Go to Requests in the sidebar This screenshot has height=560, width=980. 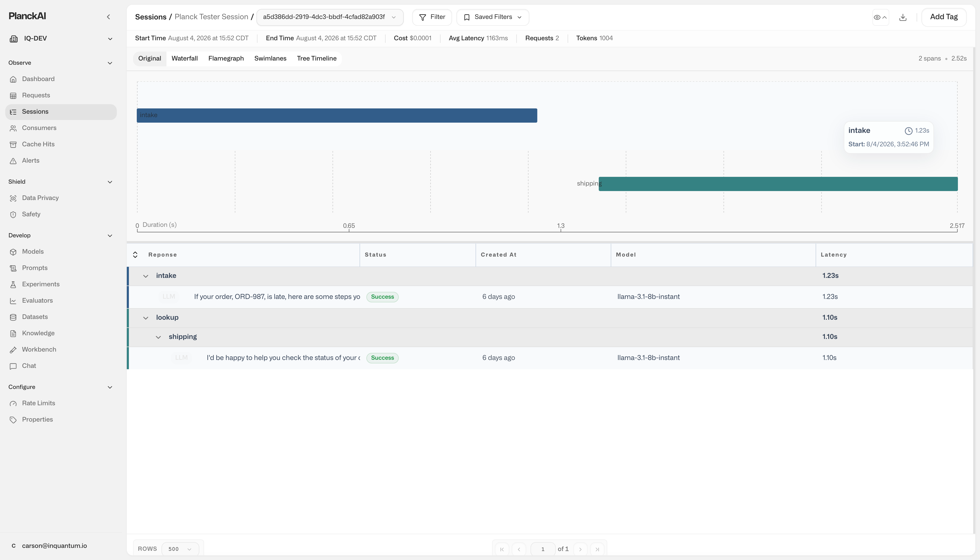click(x=61, y=95)
